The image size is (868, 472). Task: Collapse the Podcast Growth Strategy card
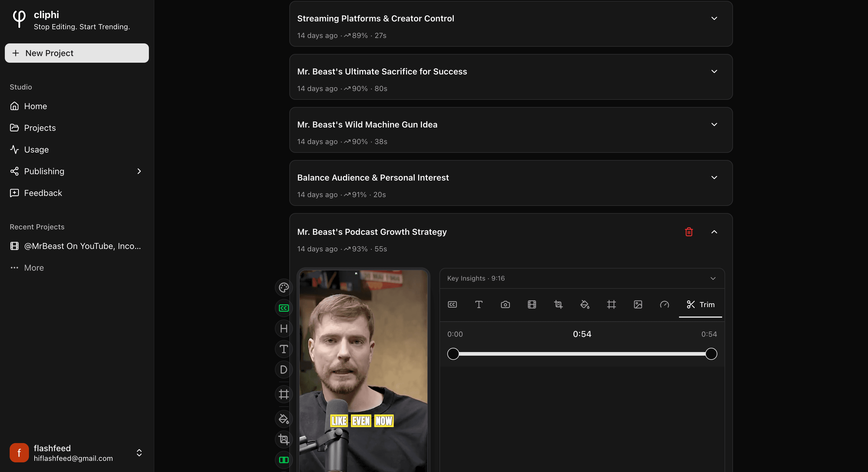[714, 232]
